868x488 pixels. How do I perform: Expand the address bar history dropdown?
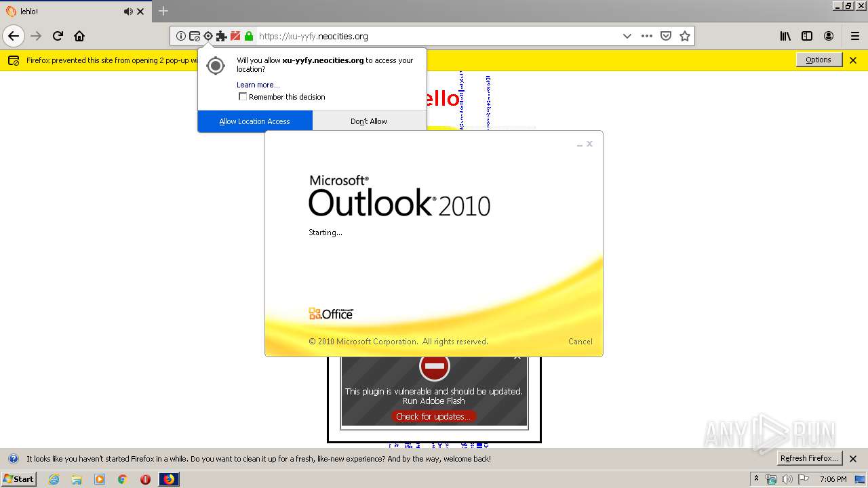627,36
